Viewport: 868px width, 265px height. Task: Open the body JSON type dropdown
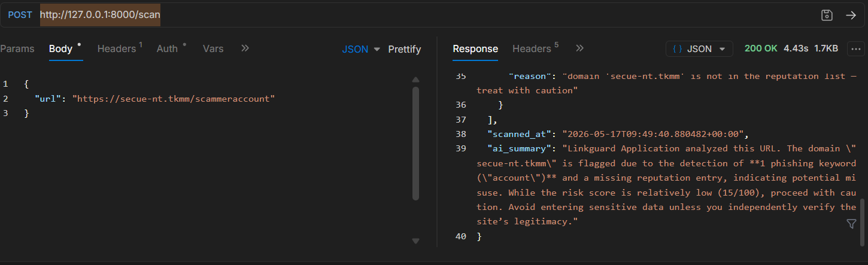click(x=361, y=49)
